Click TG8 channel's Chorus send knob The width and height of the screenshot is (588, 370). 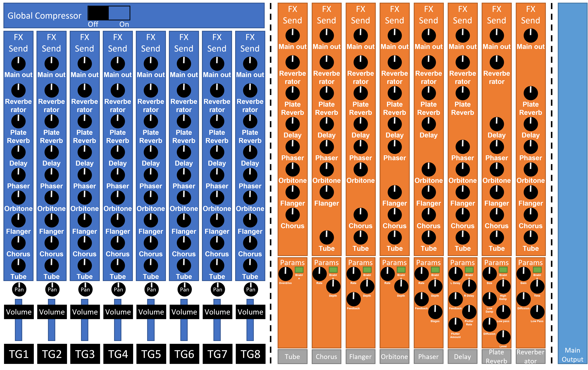point(250,243)
